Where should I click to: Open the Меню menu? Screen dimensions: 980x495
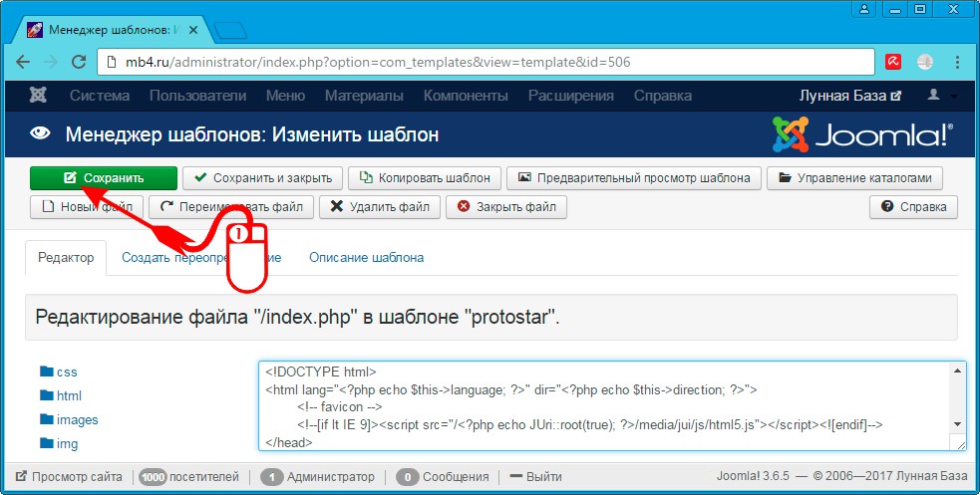(285, 96)
